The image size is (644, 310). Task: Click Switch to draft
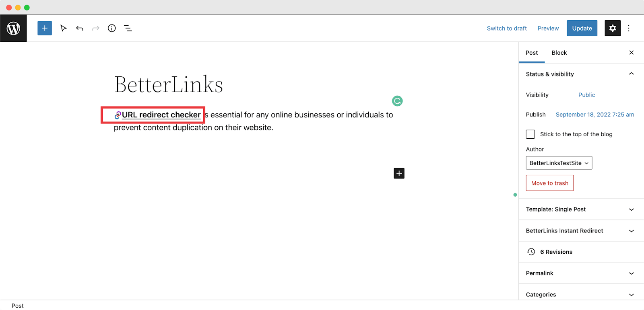(x=507, y=28)
